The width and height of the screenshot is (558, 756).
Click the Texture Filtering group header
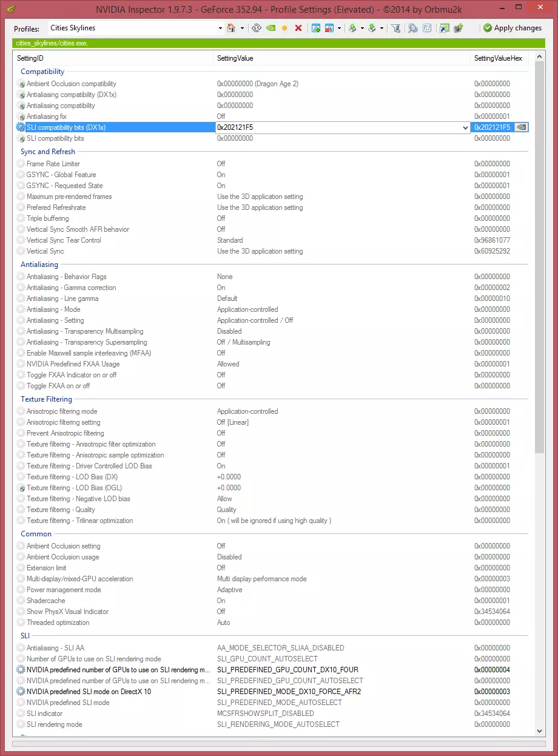46,399
